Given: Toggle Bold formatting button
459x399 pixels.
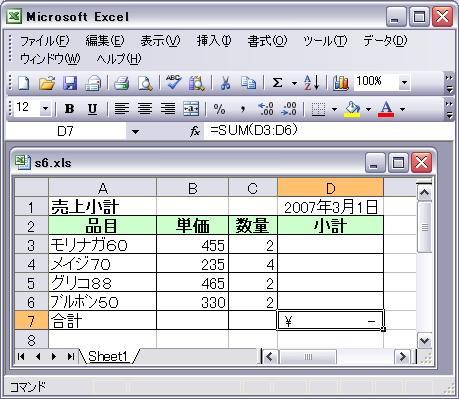Looking at the screenshot, I should point(69,109).
